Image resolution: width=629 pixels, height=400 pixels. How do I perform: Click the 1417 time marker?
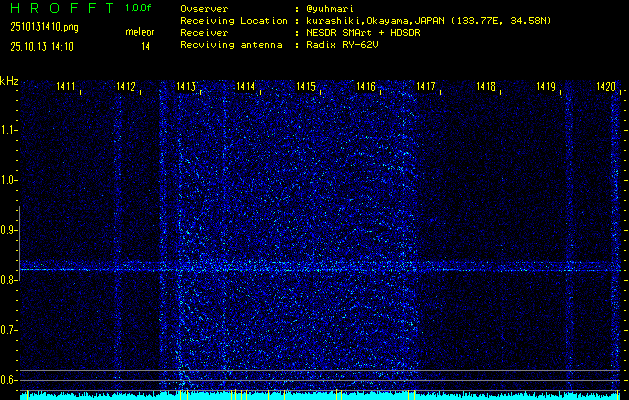426,88
